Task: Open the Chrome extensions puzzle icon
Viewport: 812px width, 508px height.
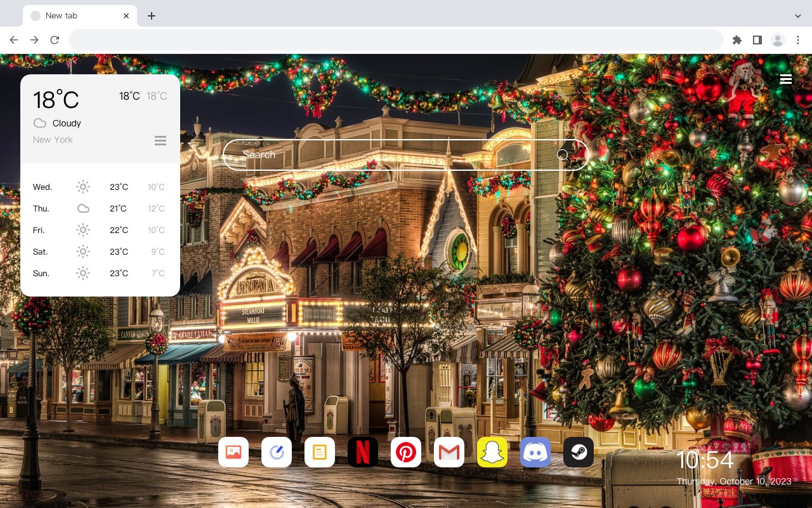Action: (x=737, y=40)
